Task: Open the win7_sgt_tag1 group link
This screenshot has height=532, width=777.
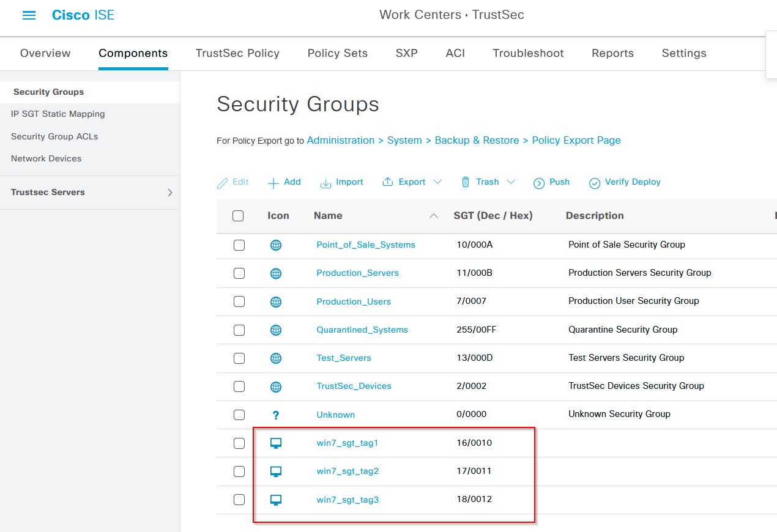Action: coord(348,443)
